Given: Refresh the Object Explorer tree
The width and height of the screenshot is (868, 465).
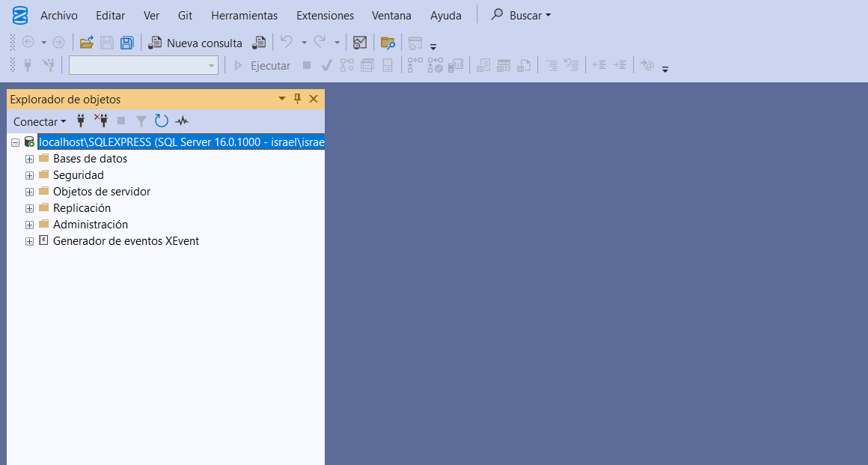Looking at the screenshot, I should click(x=162, y=121).
